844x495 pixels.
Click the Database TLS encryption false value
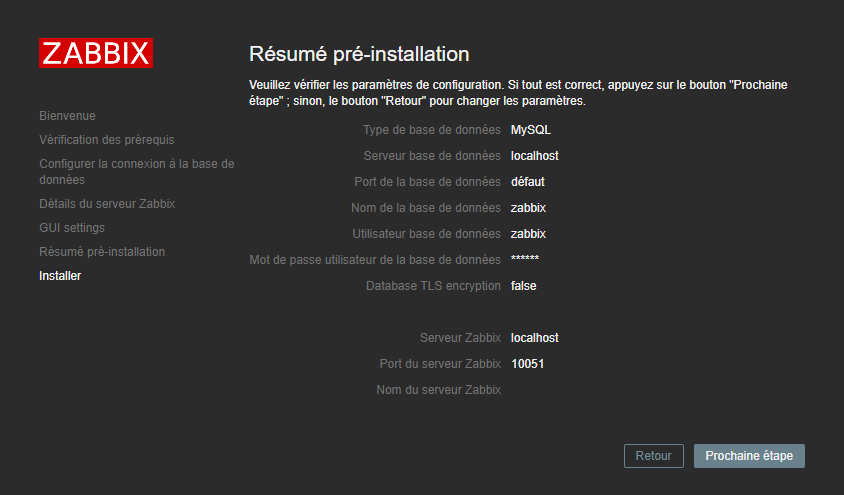click(x=523, y=286)
